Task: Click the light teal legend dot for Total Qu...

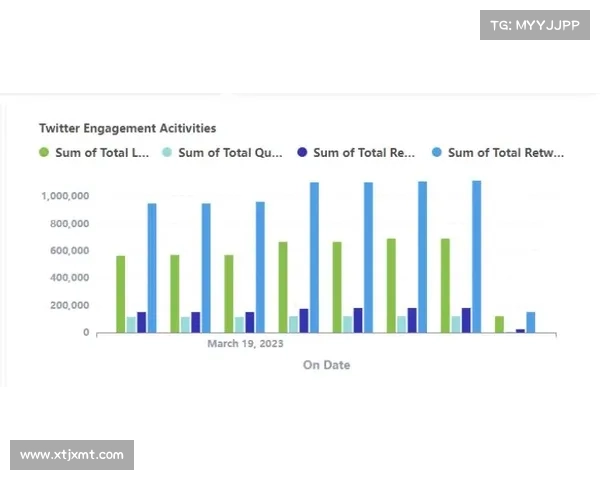Action: coord(168,153)
